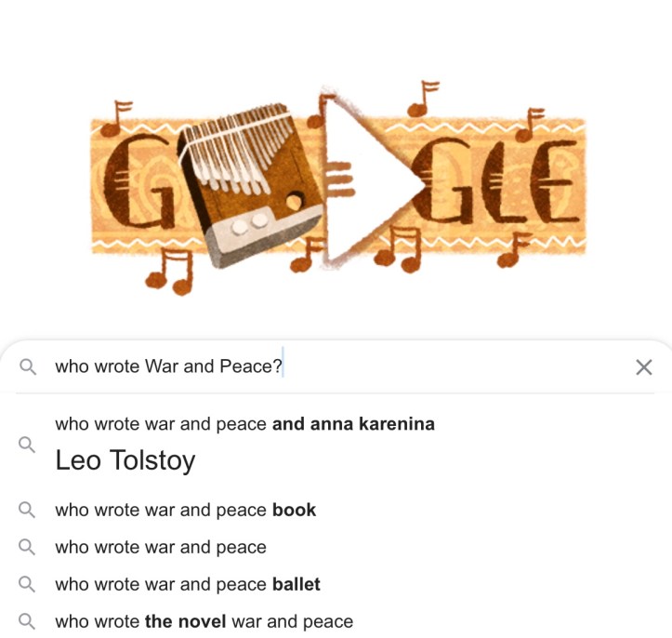Image resolution: width=672 pixels, height=638 pixels.
Task: Click the play triangle on the Google doodle
Action: [361, 177]
